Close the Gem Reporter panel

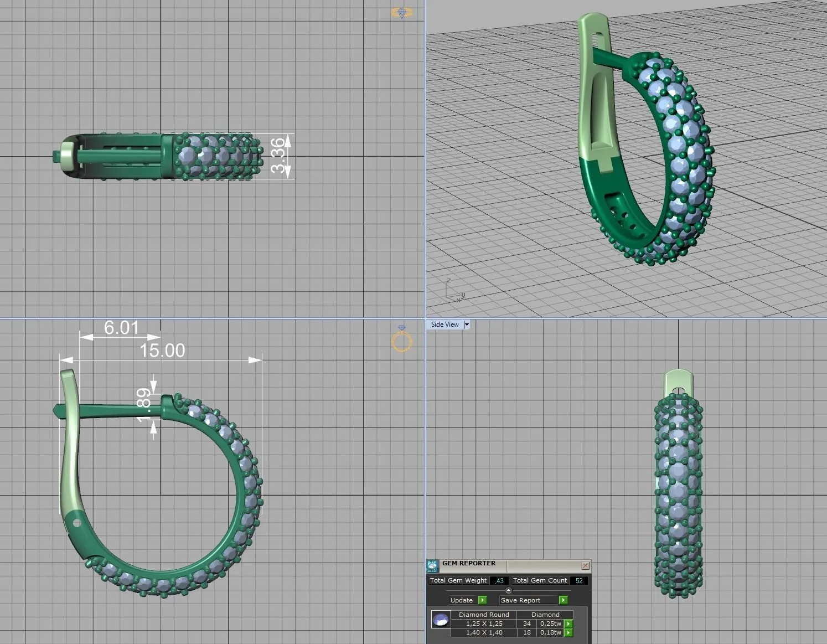coord(585,566)
